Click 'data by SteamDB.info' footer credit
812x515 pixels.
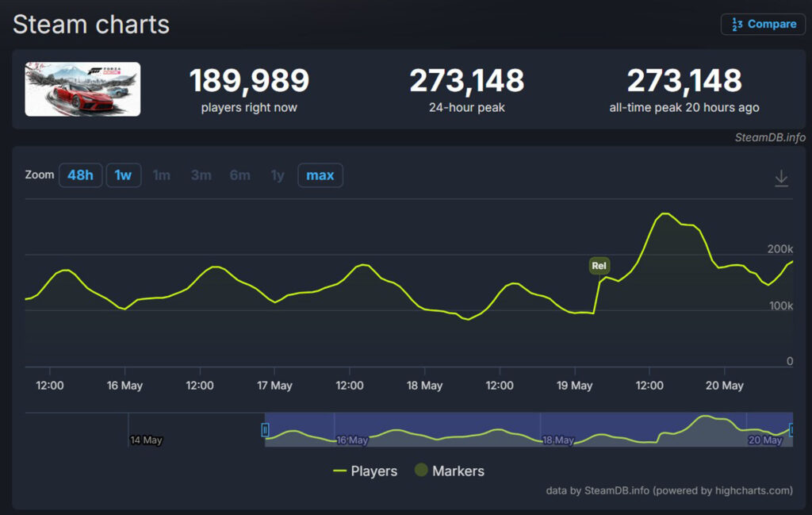[669, 490]
